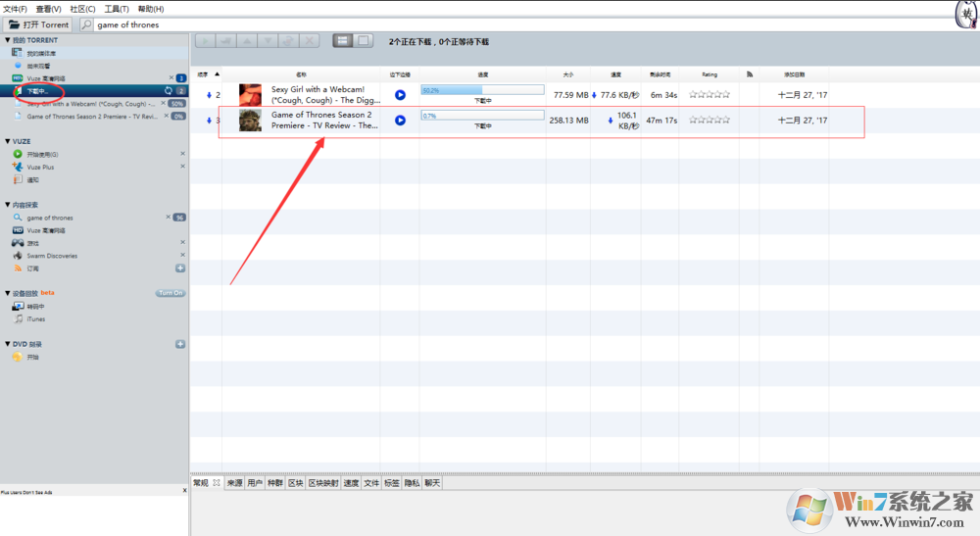Open the 社区(C) menu
The width and height of the screenshot is (980, 536).
(82, 9)
